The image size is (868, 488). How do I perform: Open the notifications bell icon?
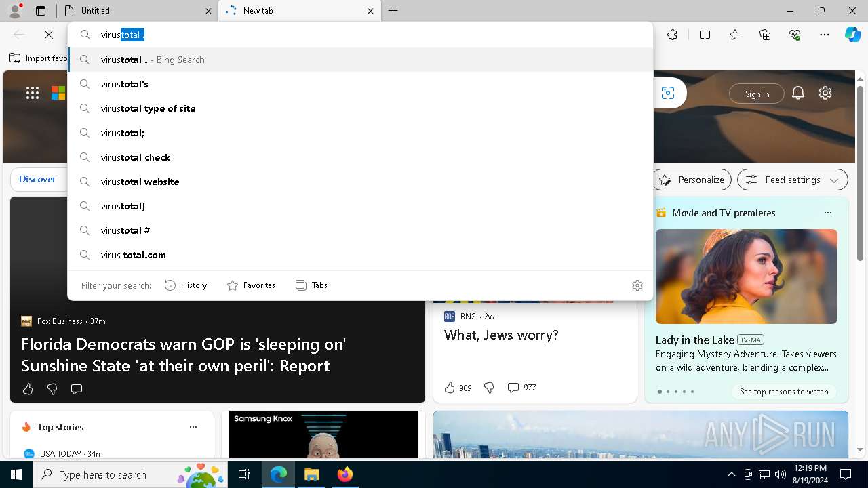tap(798, 93)
